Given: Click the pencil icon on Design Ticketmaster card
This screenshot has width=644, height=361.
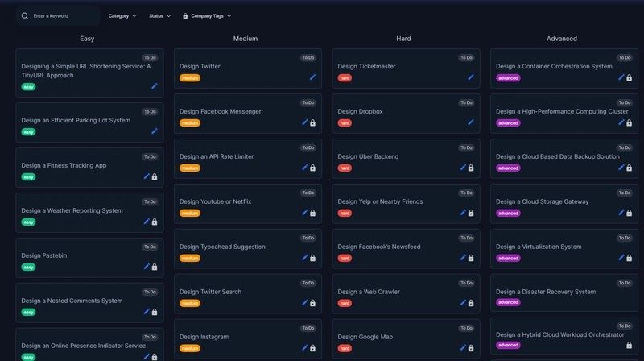Looking at the screenshot, I should click(471, 77).
